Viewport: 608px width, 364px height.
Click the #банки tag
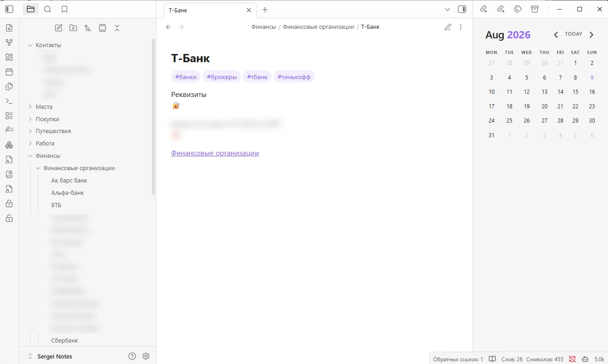click(186, 77)
